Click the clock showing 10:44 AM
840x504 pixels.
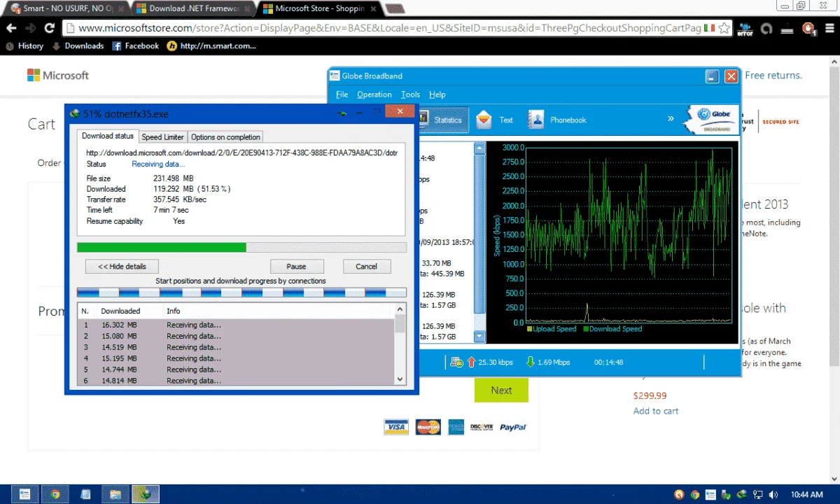click(807, 494)
